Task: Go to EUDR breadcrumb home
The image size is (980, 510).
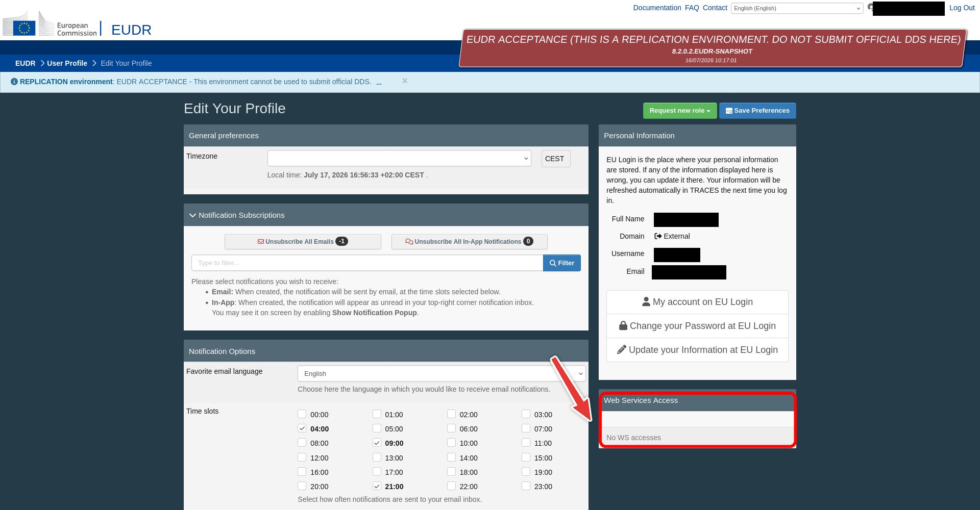Action: point(26,63)
